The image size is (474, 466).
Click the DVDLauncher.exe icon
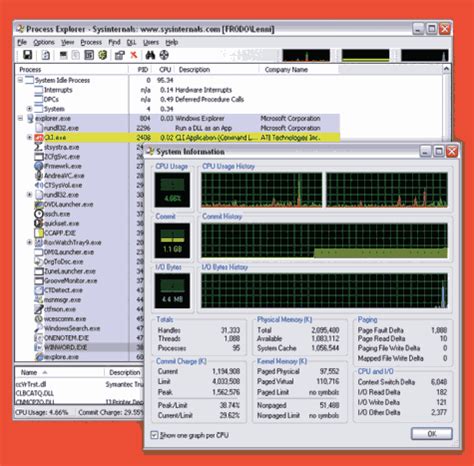39,204
